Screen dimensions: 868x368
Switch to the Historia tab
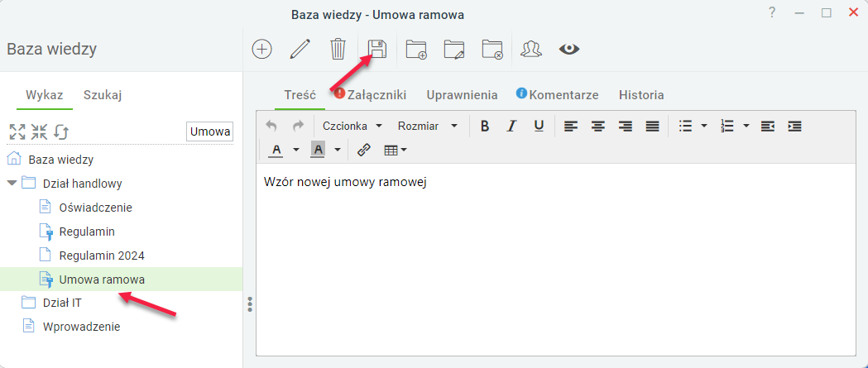641,94
